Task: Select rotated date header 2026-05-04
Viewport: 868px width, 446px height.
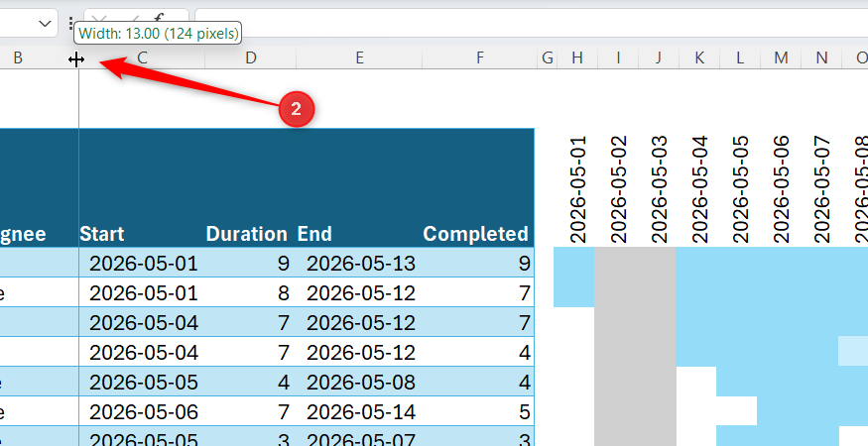Action: pos(699,190)
